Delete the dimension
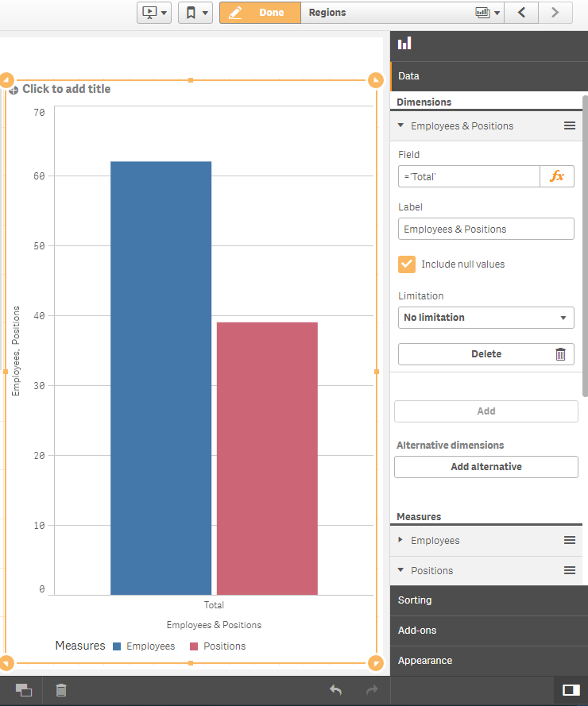 click(x=486, y=354)
